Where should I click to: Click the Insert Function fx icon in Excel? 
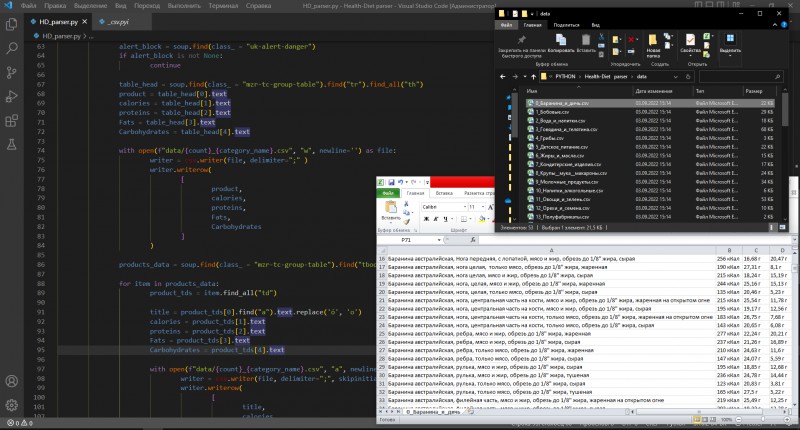tap(473, 240)
